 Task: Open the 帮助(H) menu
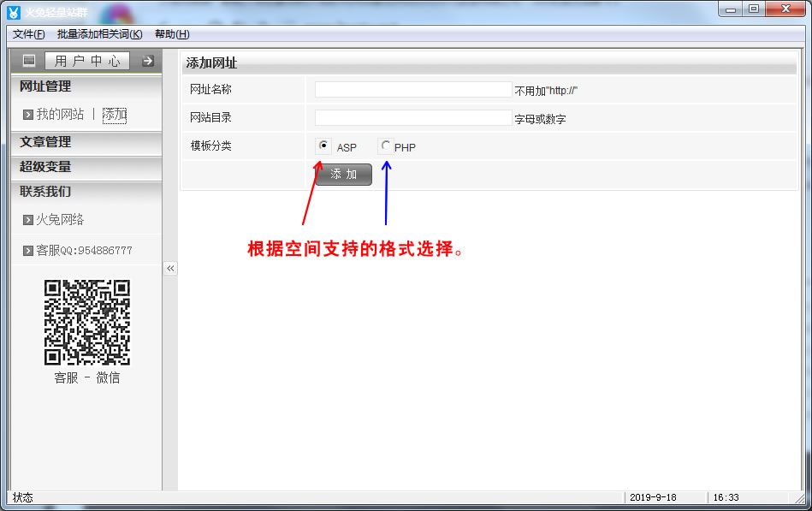point(171,34)
